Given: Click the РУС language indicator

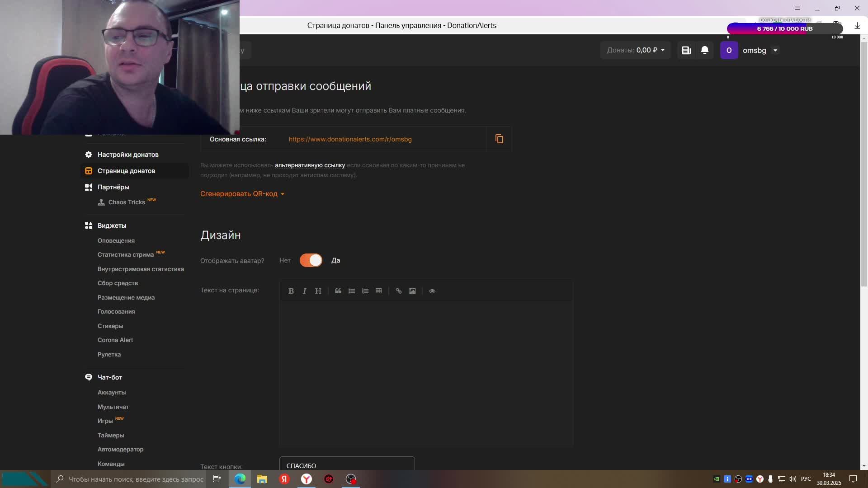Looking at the screenshot, I should coord(806,479).
